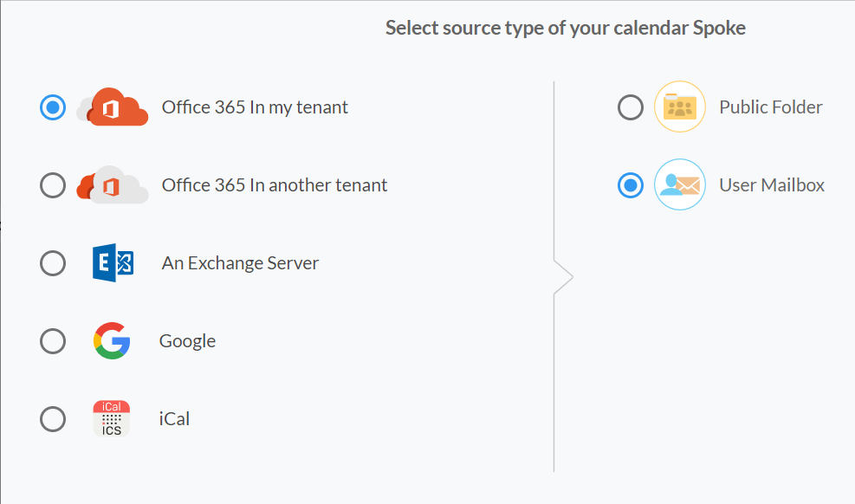Viewport: 855px width, 504px height.
Task: Select the Public Folder radio button
Action: tap(631, 107)
